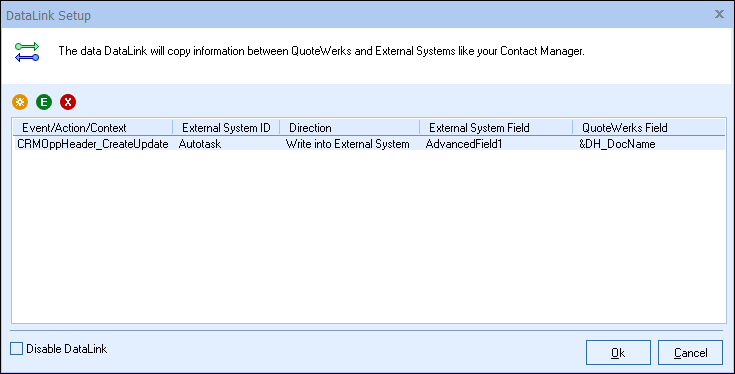Click the &DH_DocName cell

click(x=617, y=144)
